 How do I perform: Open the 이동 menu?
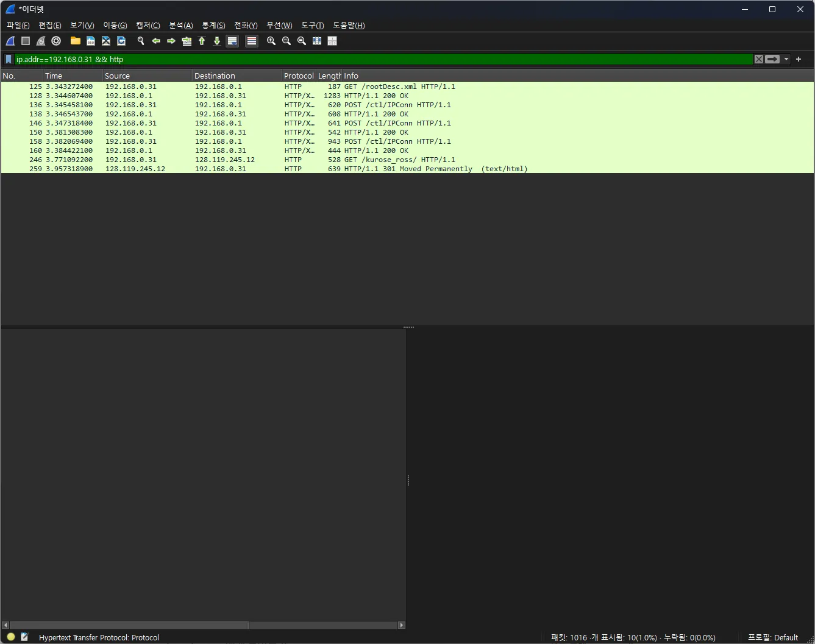coord(115,25)
